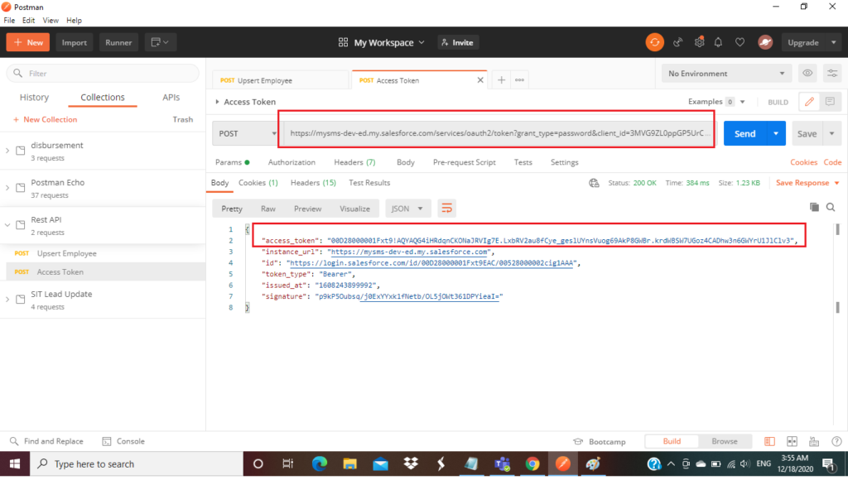Screen dimensions: 848x504
Task: Switch to the APIs sidebar tab
Action: (x=171, y=97)
